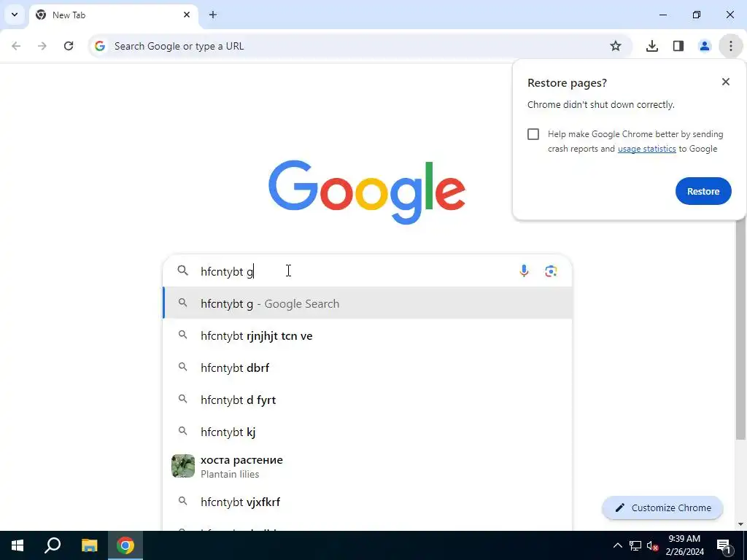Click the Google logo
The height and width of the screenshot is (560, 747).
click(367, 192)
